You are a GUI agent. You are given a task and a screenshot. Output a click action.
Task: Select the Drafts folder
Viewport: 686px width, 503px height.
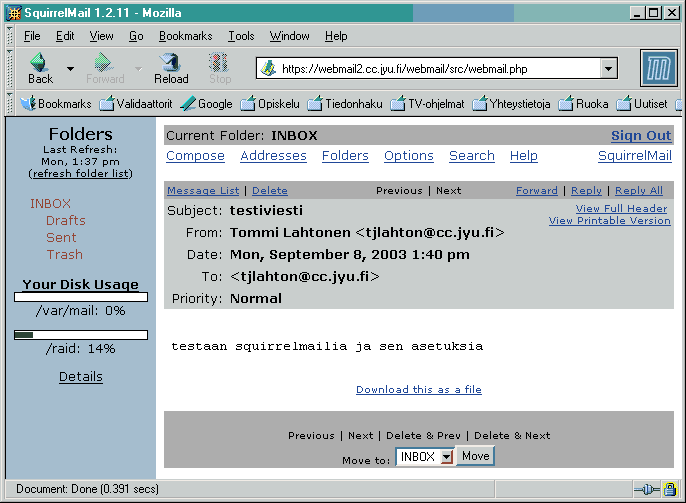point(66,220)
